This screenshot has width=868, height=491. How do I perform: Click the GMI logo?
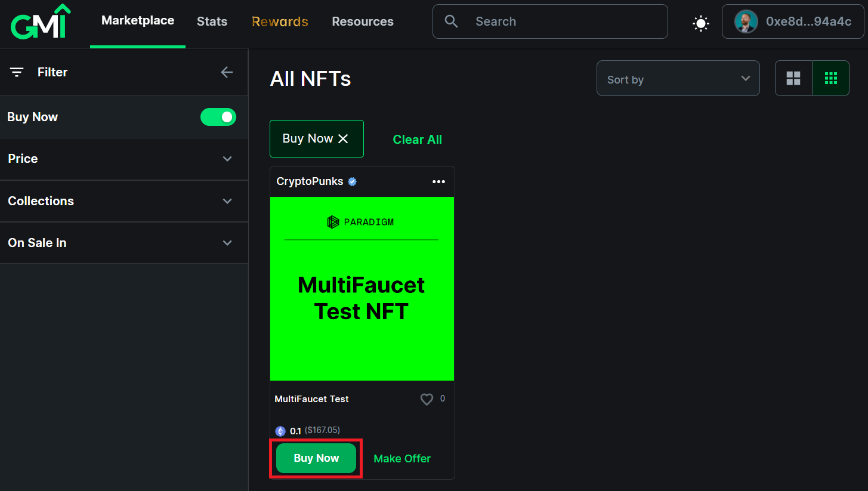pos(41,21)
